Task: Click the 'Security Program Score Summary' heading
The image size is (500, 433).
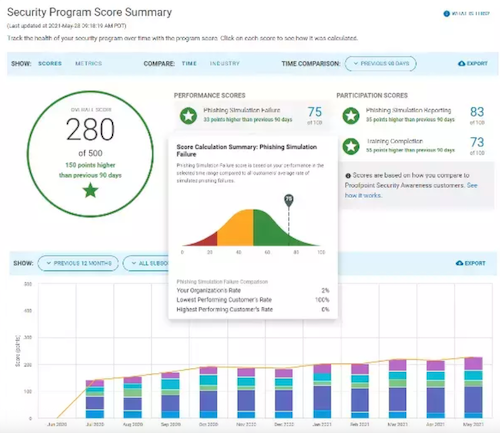Action: pyautogui.click(x=89, y=12)
